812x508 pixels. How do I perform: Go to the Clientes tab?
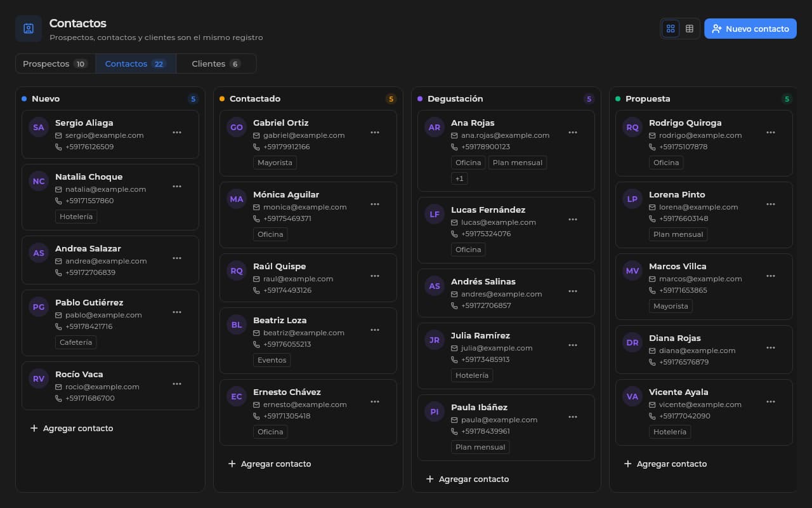point(216,63)
